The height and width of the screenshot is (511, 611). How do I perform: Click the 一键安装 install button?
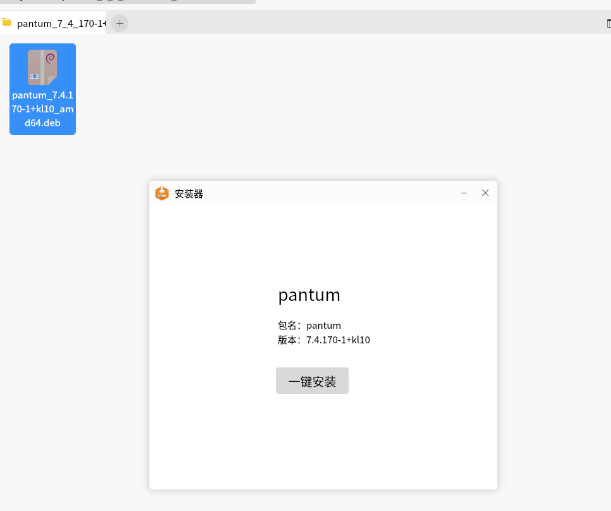[x=312, y=381]
